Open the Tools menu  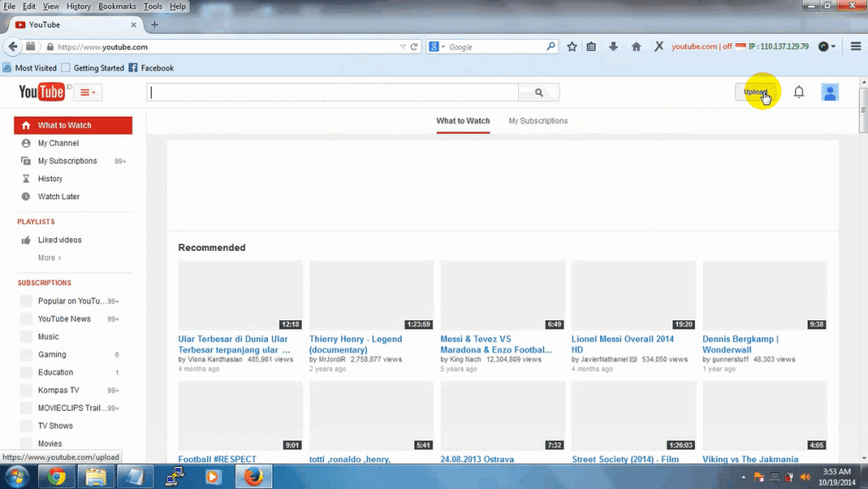pyautogui.click(x=153, y=7)
